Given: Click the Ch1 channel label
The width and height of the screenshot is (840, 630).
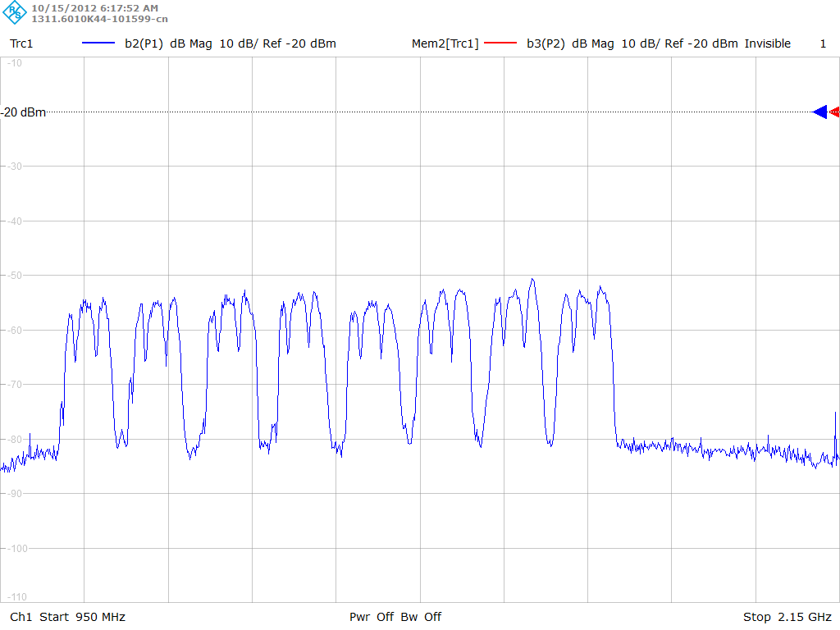Looking at the screenshot, I should [x=20, y=617].
